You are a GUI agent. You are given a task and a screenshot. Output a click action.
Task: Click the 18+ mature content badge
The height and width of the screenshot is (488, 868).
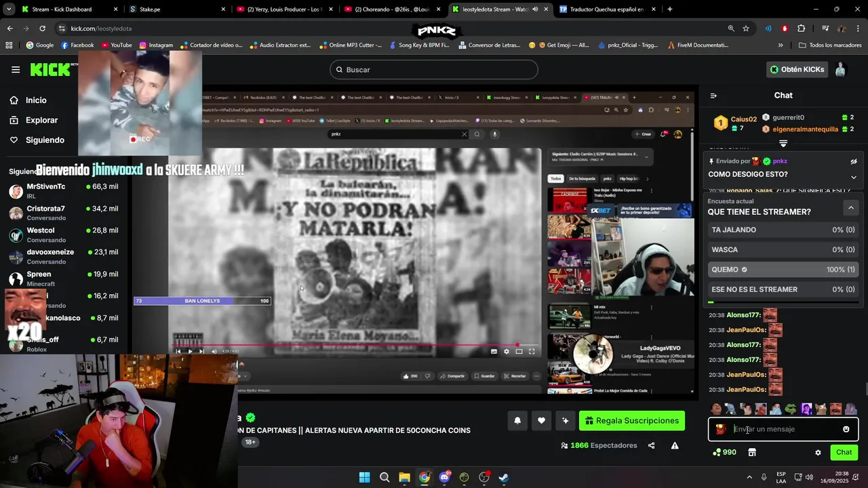click(x=250, y=442)
